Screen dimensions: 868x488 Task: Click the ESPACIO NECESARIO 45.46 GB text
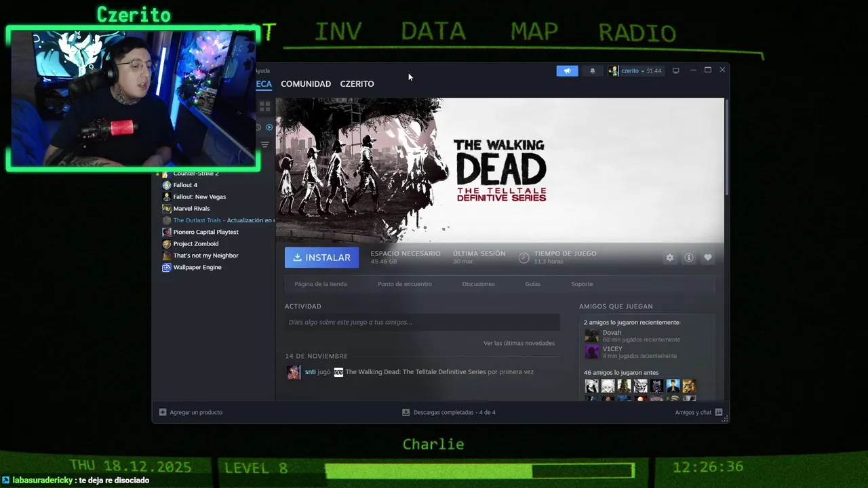pyautogui.click(x=406, y=257)
